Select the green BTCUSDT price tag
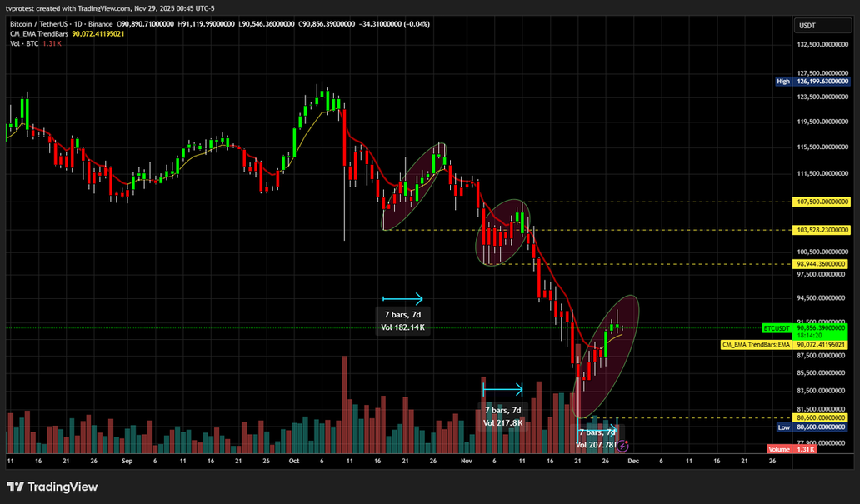 click(779, 328)
